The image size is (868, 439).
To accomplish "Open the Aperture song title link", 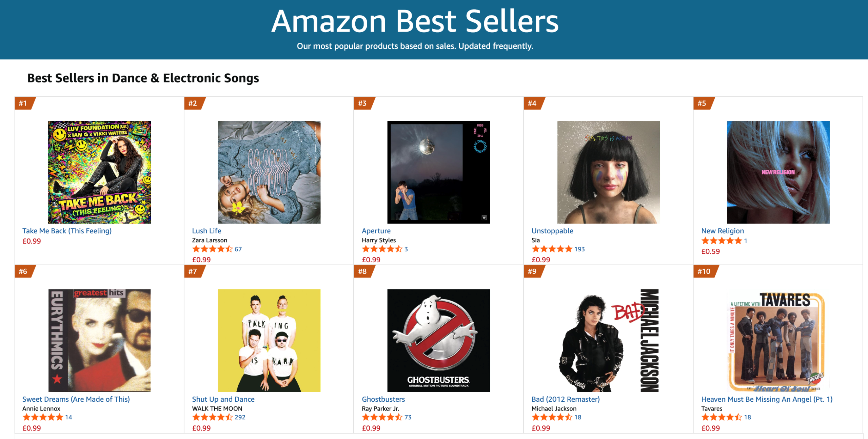I will tap(376, 231).
